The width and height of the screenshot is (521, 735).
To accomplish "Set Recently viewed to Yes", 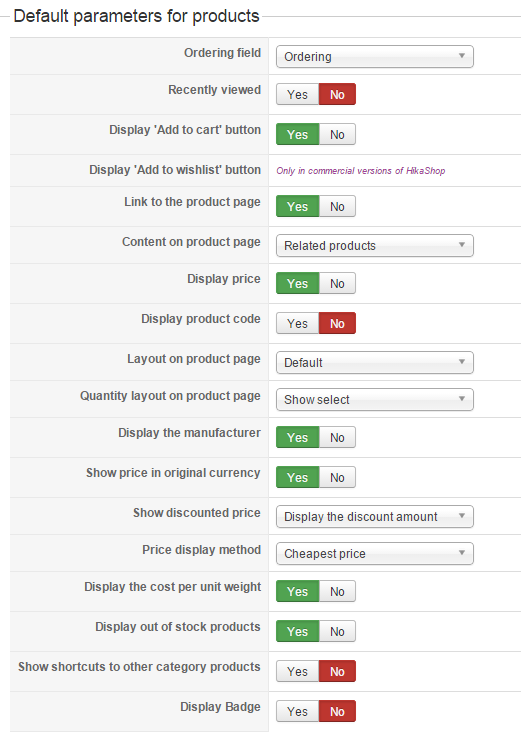I will [297, 94].
